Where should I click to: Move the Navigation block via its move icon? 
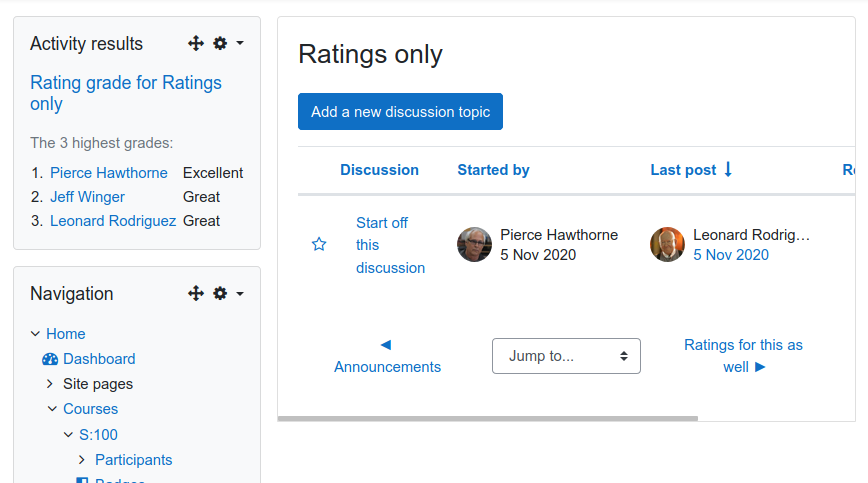pos(195,293)
